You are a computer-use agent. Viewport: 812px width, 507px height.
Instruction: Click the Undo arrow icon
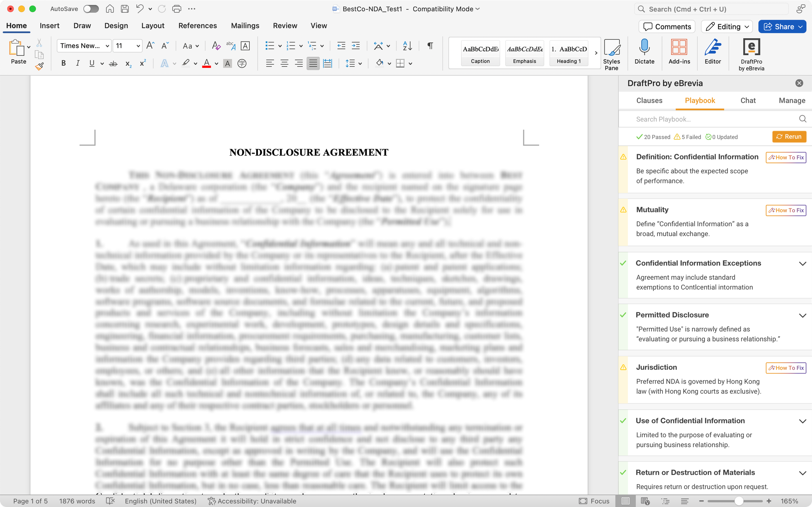[x=140, y=9]
